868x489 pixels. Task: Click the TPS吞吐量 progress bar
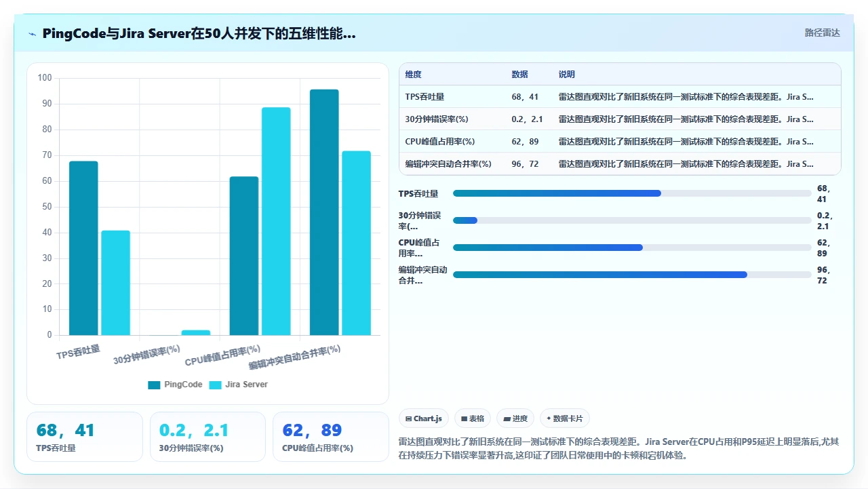pyautogui.click(x=632, y=193)
